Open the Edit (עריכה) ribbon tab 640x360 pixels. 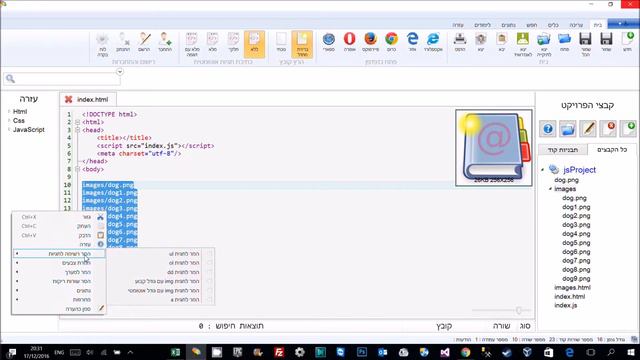point(576,25)
